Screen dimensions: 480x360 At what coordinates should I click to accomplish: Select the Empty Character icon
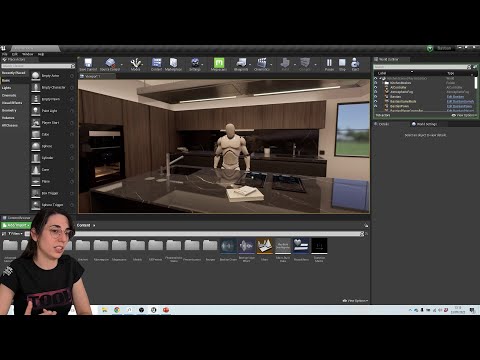(36, 88)
